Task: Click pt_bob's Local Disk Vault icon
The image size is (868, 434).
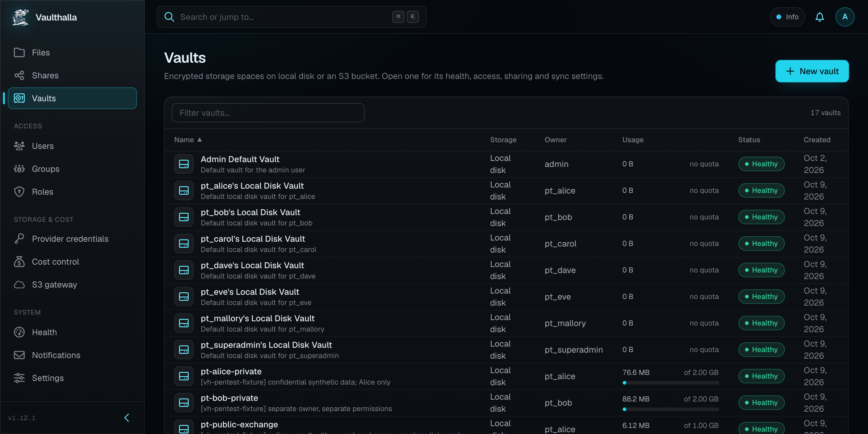Action: coord(184,217)
